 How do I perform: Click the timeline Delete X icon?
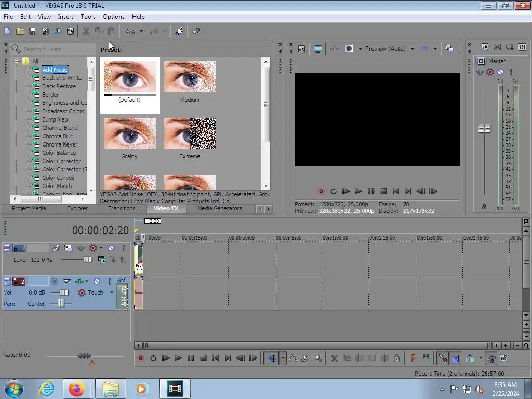334,358
